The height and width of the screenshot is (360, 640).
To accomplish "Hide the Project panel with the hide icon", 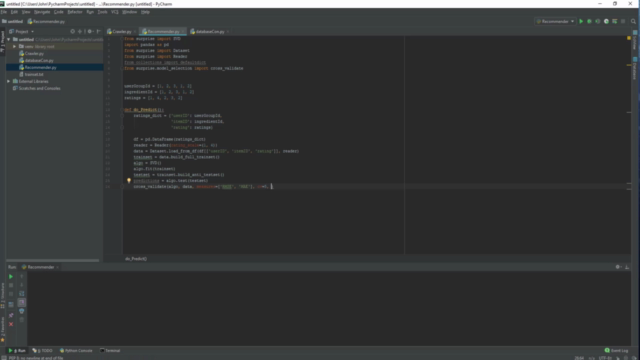I will pos(98,31).
